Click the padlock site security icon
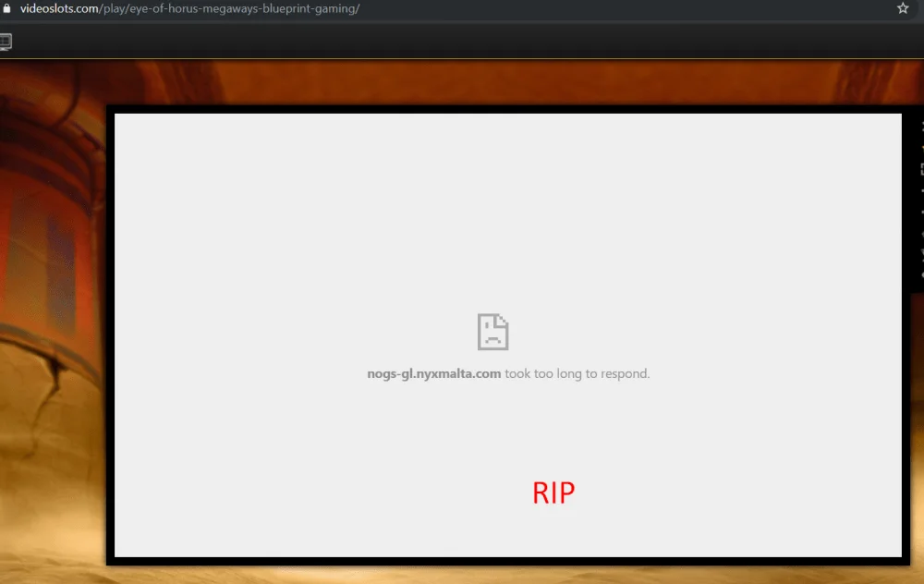 click(6, 8)
